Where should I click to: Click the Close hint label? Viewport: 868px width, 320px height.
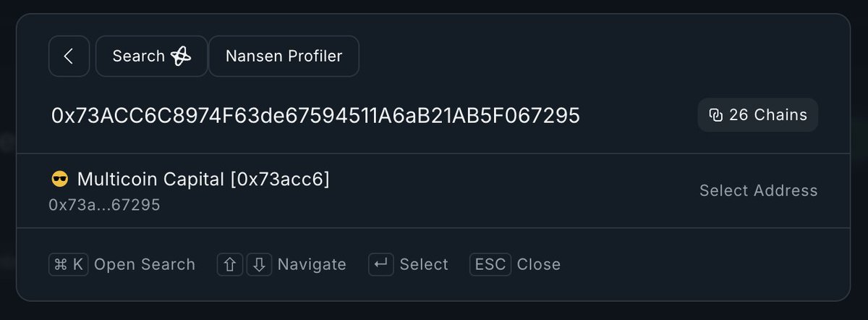click(538, 264)
